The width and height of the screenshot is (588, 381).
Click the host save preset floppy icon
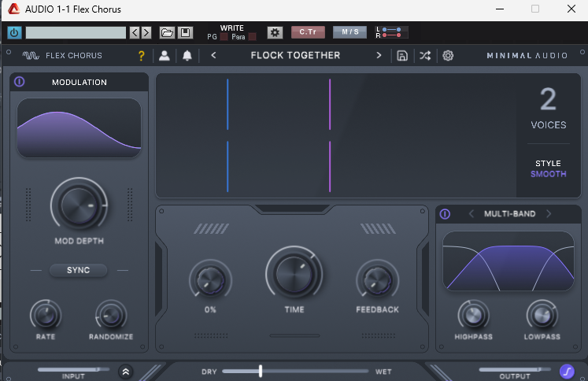coord(185,32)
